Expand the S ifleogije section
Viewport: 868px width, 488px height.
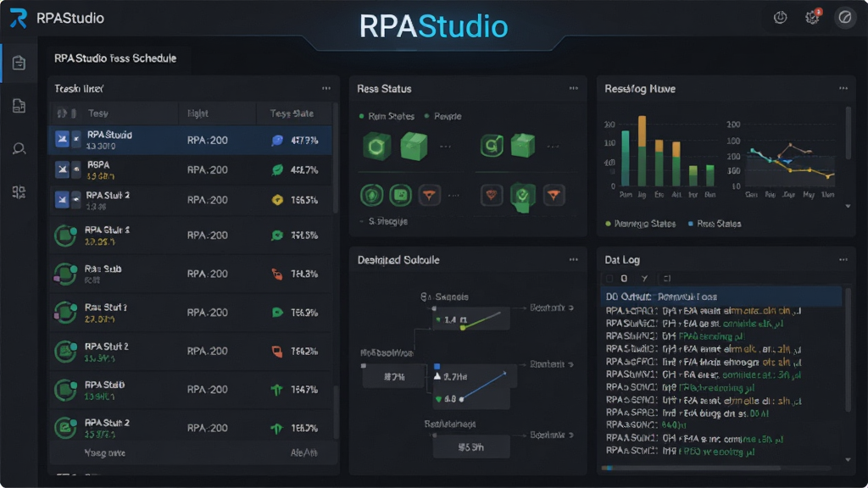(384, 221)
